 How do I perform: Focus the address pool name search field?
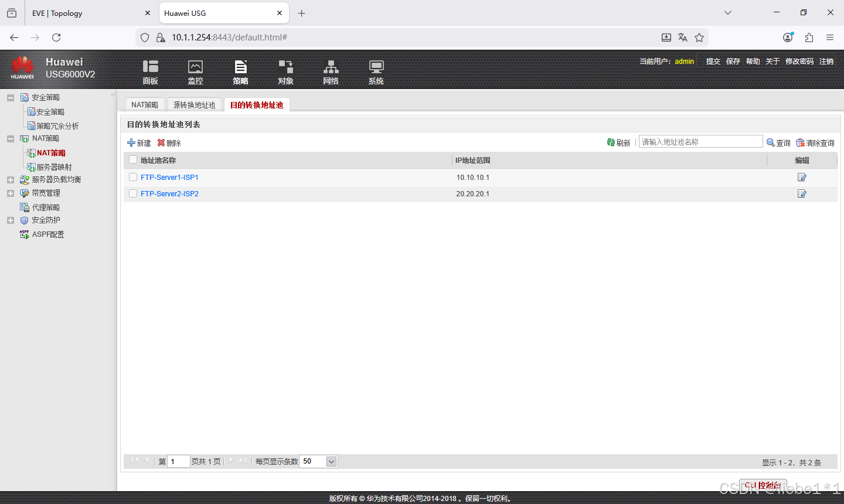pyautogui.click(x=700, y=142)
